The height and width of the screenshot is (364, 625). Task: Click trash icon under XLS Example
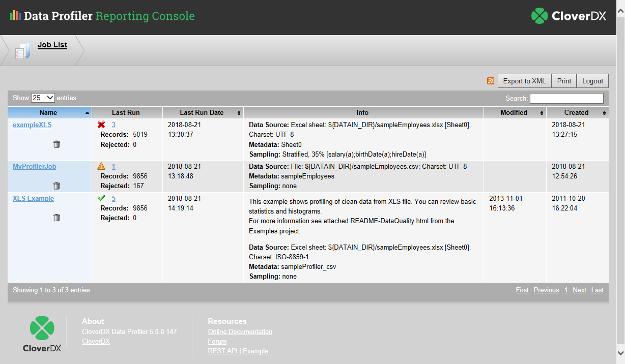pyautogui.click(x=56, y=218)
